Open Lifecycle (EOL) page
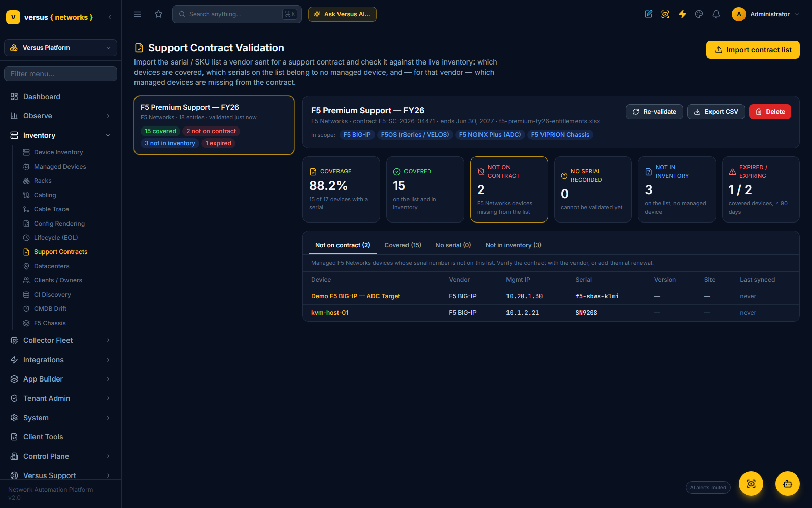Image resolution: width=812 pixels, height=508 pixels. click(x=56, y=238)
